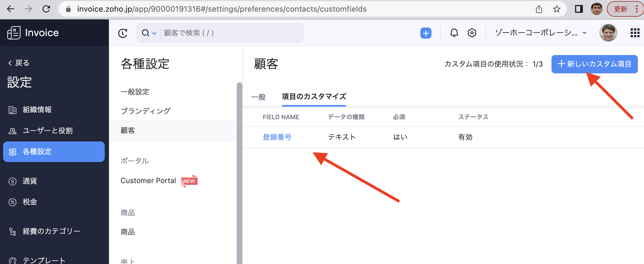Click the browser reload icon
The image size is (644, 264).
46,9
